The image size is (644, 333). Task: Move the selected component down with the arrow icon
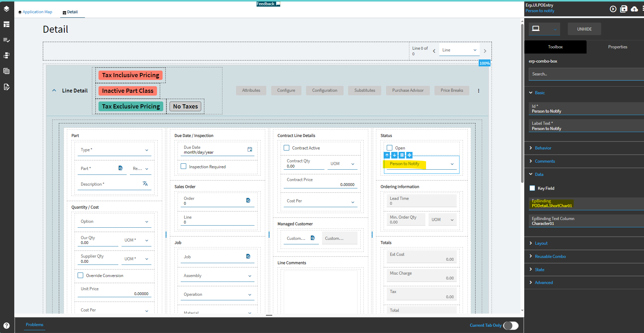pos(394,155)
